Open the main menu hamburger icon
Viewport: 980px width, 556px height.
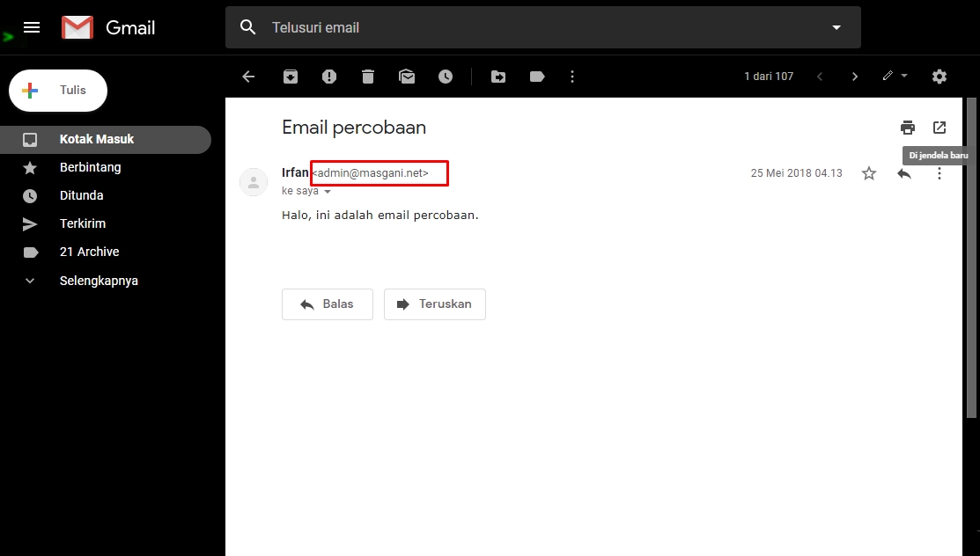31,27
